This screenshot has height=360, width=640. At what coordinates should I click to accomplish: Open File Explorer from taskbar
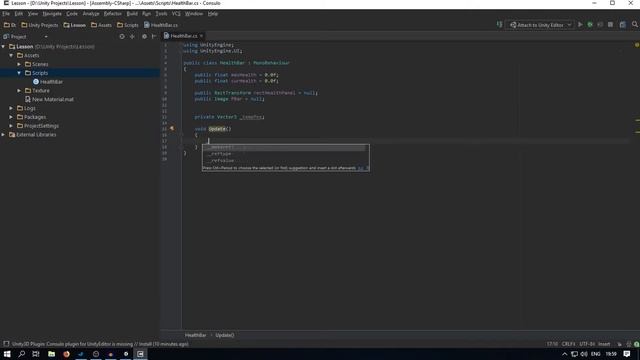pyautogui.click(x=51, y=354)
